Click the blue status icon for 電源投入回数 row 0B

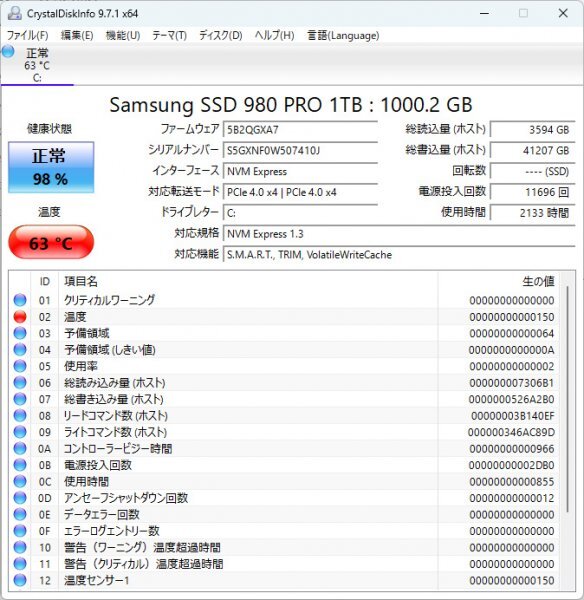pyautogui.click(x=20, y=465)
